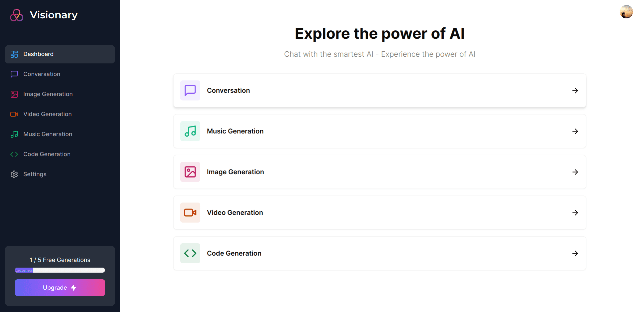Click the orange Video Generation camera icon

[x=190, y=213]
